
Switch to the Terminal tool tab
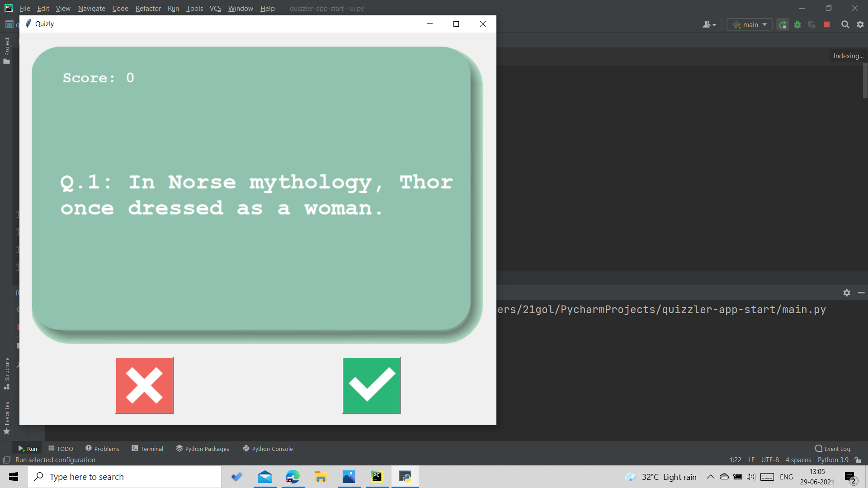(147, 449)
